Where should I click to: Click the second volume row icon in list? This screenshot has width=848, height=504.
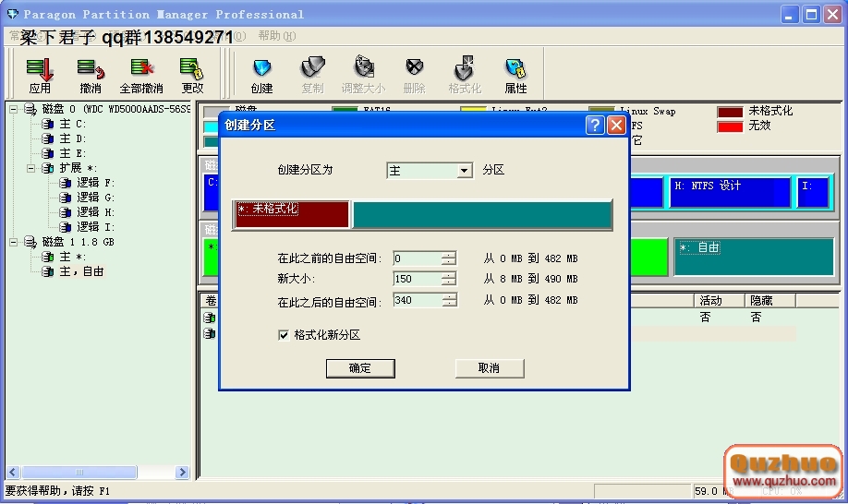[210, 333]
